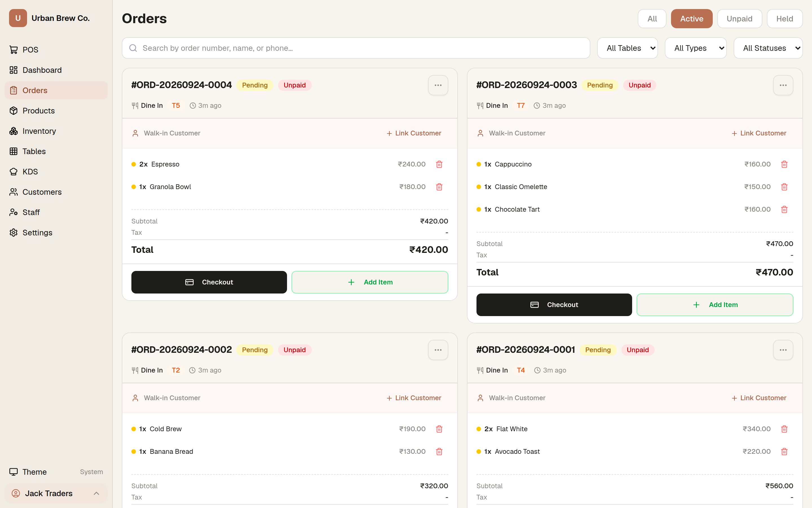Open more options for order ORD-20260924-0004

[438, 85]
